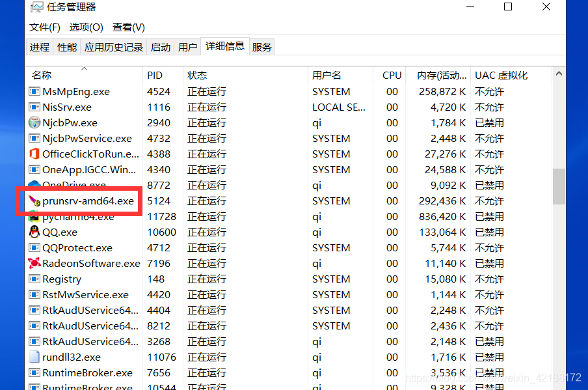Switch to the 进程 tab

(x=40, y=47)
